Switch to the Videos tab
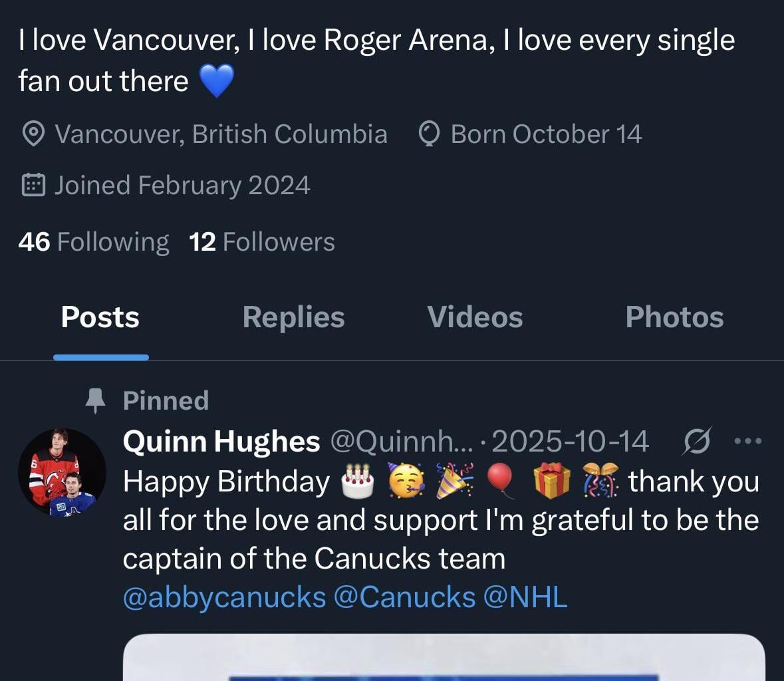The height and width of the screenshot is (681, 784). [x=473, y=317]
